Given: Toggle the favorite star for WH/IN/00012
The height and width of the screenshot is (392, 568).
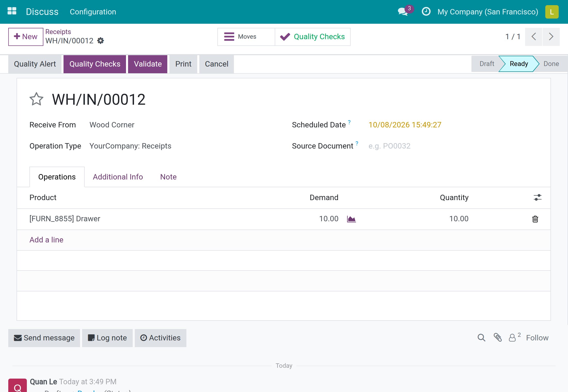Looking at the screenshot, I should [36, 99].
